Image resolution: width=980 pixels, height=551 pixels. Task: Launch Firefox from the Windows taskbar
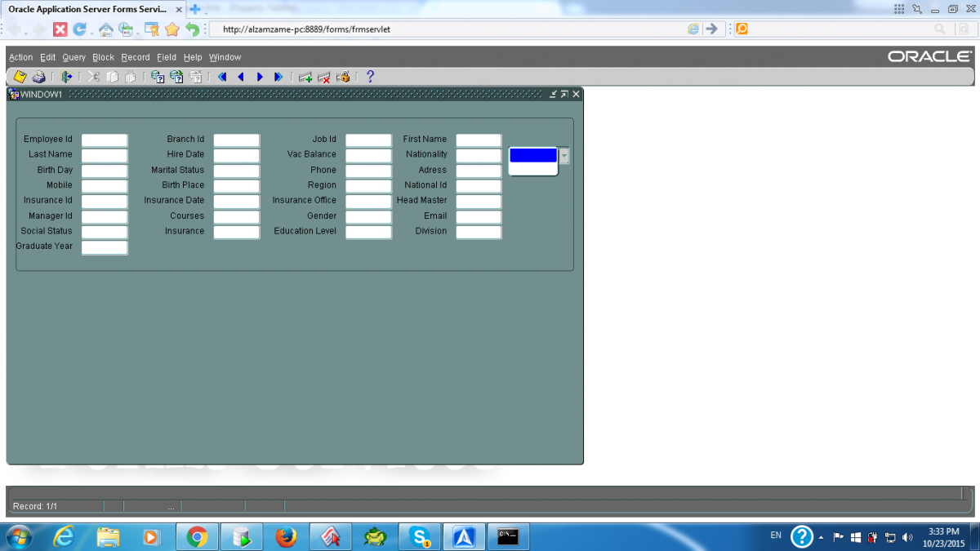285,536
